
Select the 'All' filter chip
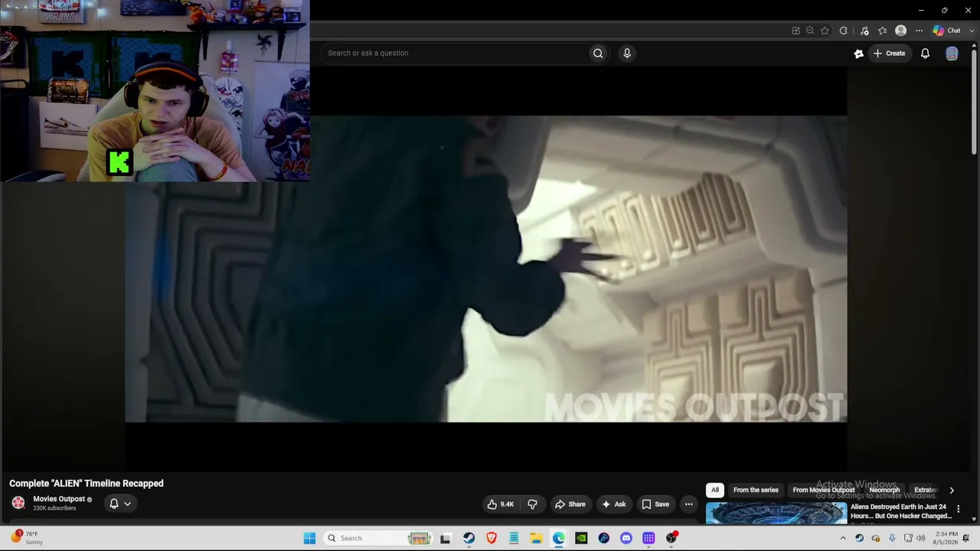(x=715, y=490)
